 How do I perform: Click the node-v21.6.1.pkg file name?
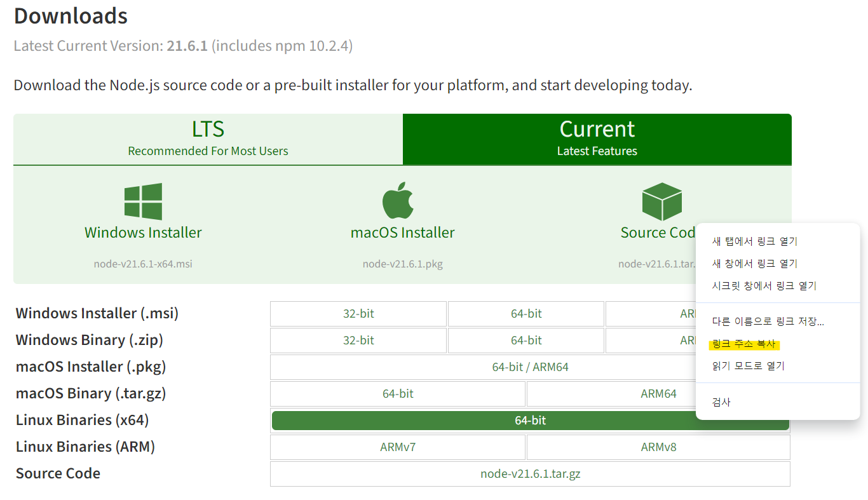pos(403,264)
